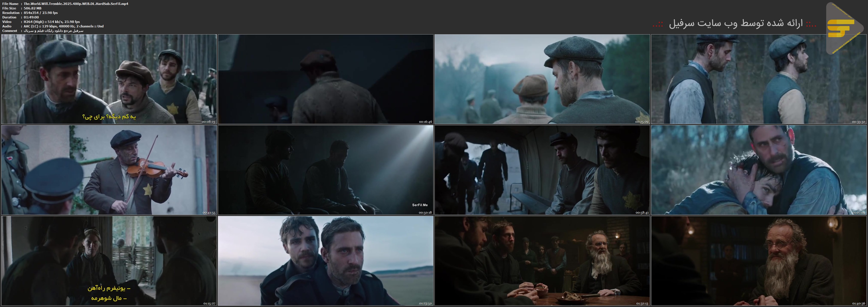Click the Persian site banner heading
The width and height of the screenshot is (868, 307).
click(735, 24)
